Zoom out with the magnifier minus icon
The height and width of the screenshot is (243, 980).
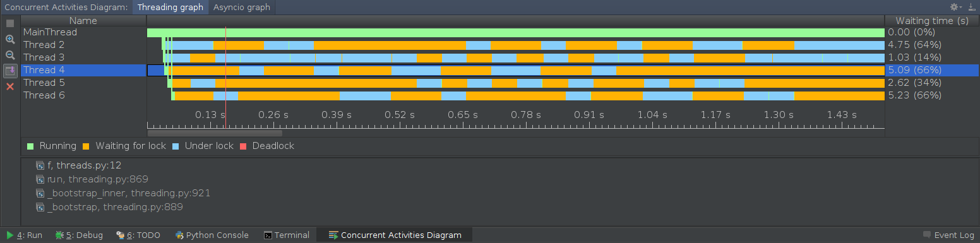coord(10,55)
